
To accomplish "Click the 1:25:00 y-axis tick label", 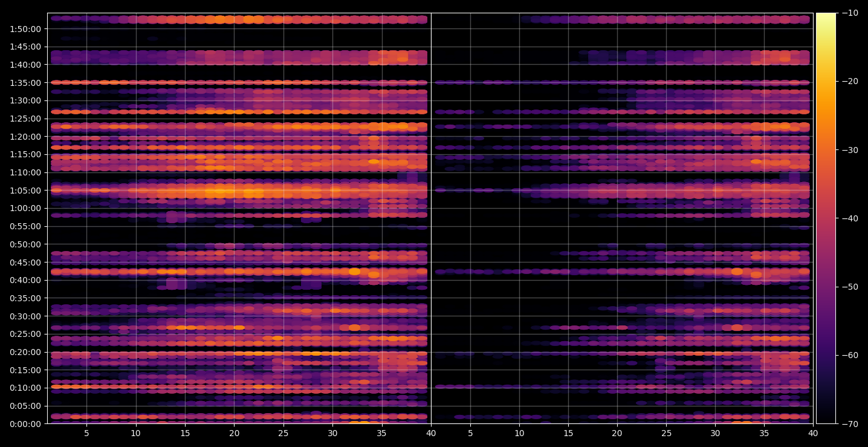I will [25, 119].
